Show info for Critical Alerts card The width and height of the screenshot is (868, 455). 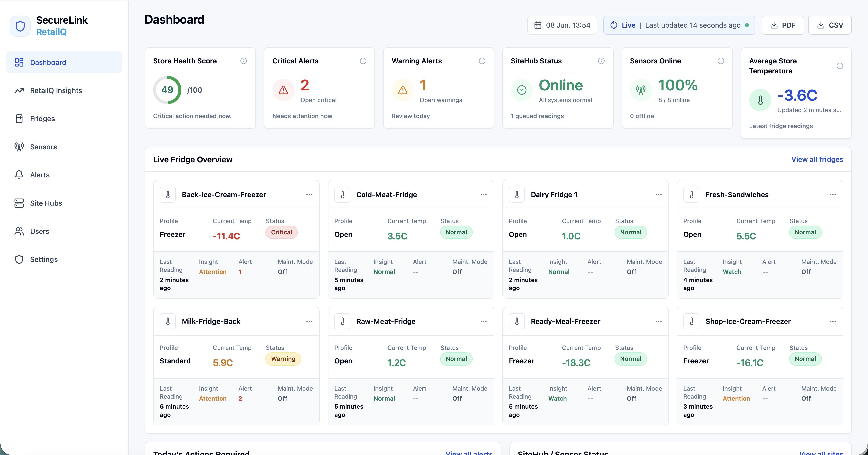click(363, 61)
